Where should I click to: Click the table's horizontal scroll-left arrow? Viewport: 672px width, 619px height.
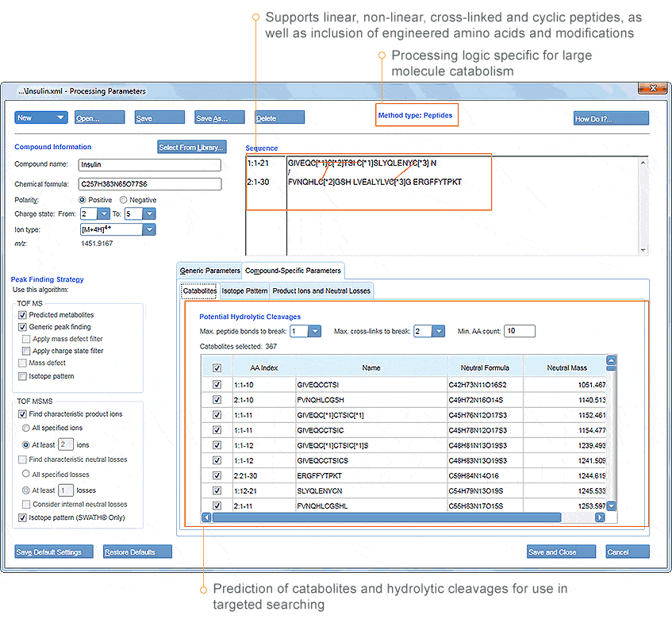[x=207, y=517]
